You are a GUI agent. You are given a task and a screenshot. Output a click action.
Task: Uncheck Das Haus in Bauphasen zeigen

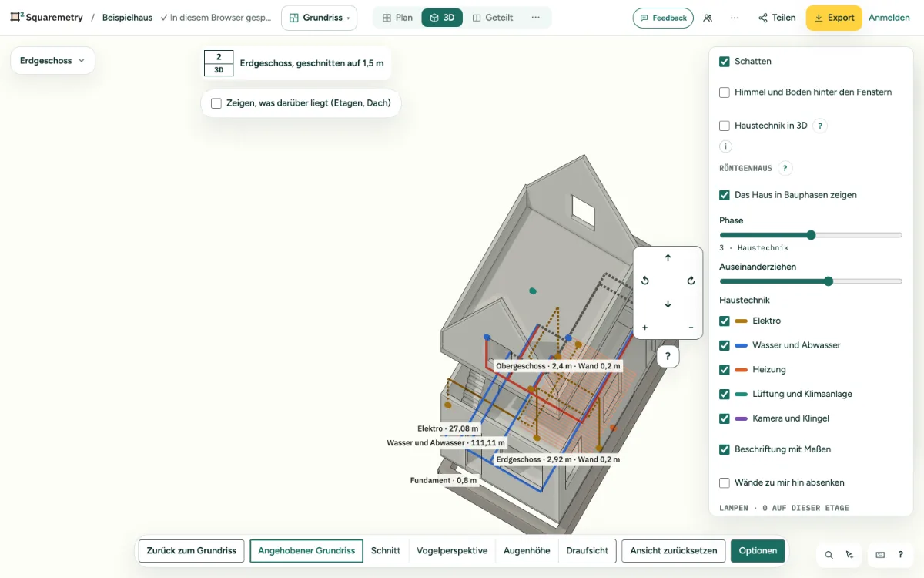coord(725,195)
